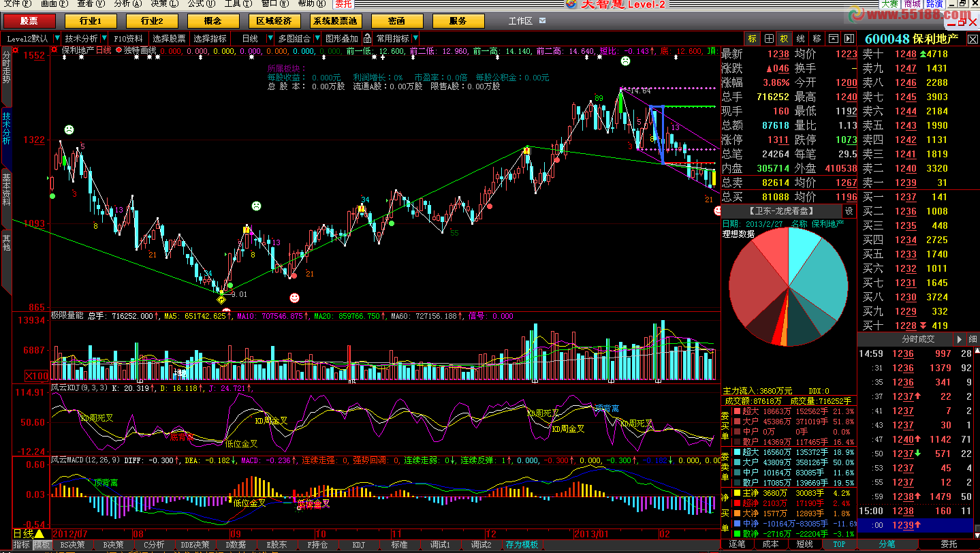Click the 概念 button
The height and width of the screenshot is (553, 980).
[212, 21]
